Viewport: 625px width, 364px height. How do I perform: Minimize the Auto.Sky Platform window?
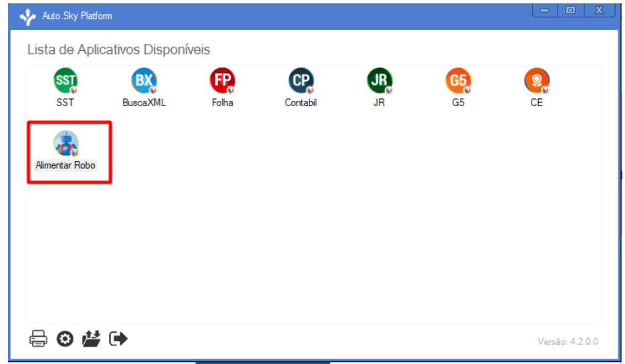pos(545,10)
